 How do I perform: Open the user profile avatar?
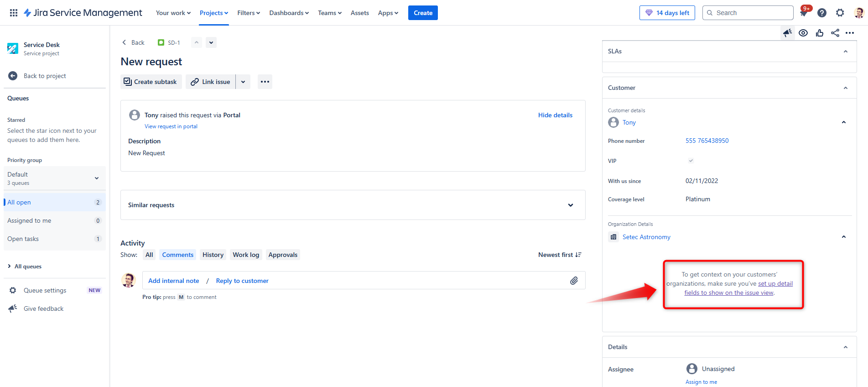[859, 13]
